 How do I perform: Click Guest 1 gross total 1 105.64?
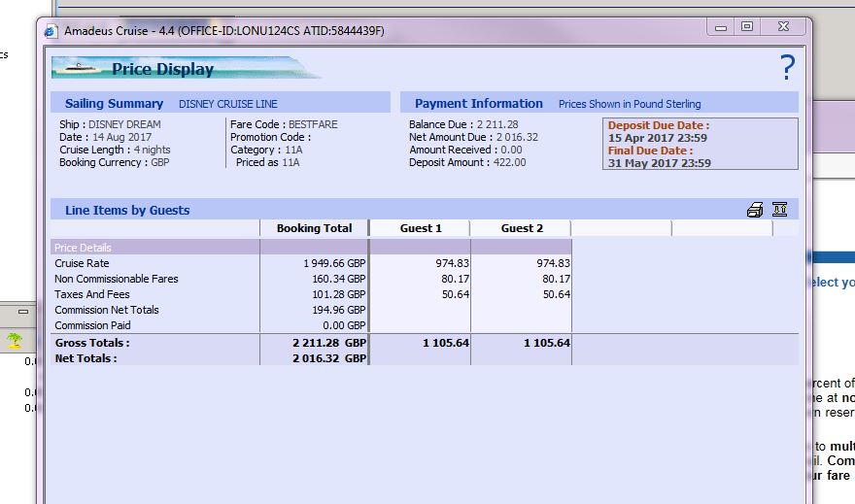click(446, 343)
